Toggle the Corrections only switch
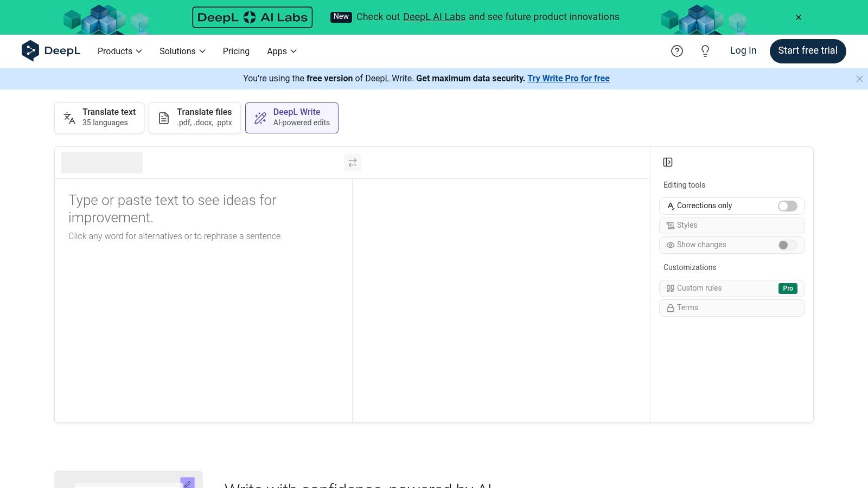The image size is (868, 488). point(787,206)
